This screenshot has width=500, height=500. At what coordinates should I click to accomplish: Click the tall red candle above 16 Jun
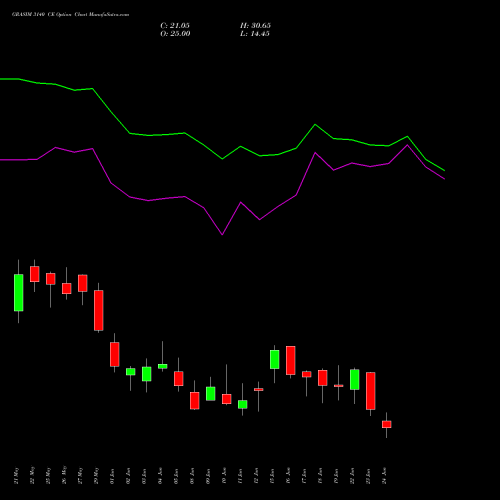click(x=291, y=361)
